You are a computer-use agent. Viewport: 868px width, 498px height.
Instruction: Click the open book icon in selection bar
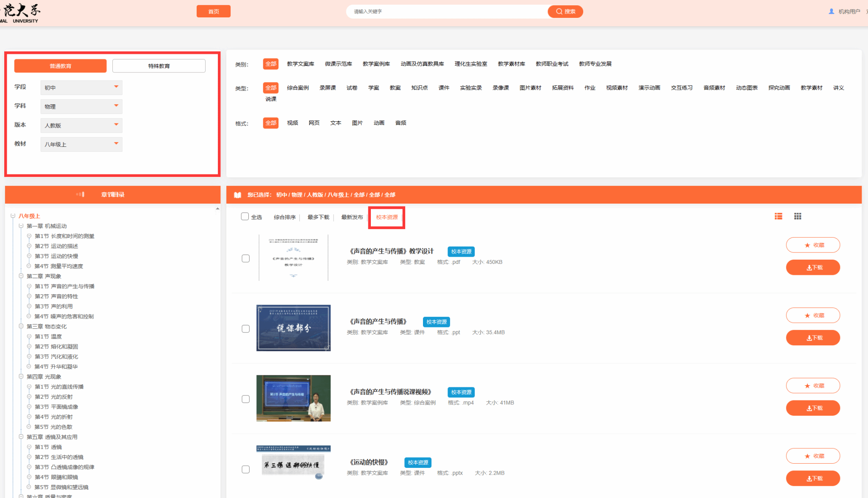[x=238, y=195]
